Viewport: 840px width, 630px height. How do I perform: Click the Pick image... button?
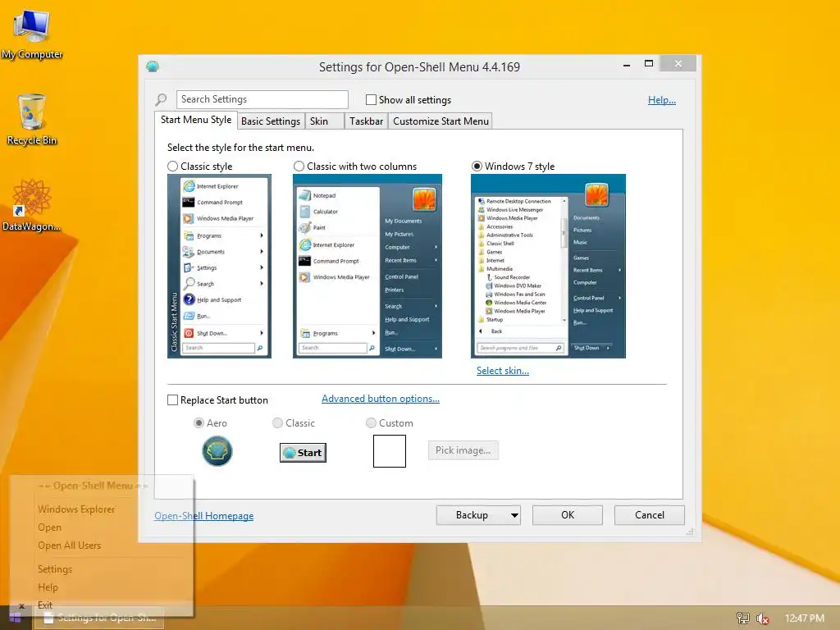(x=463, y=450)
